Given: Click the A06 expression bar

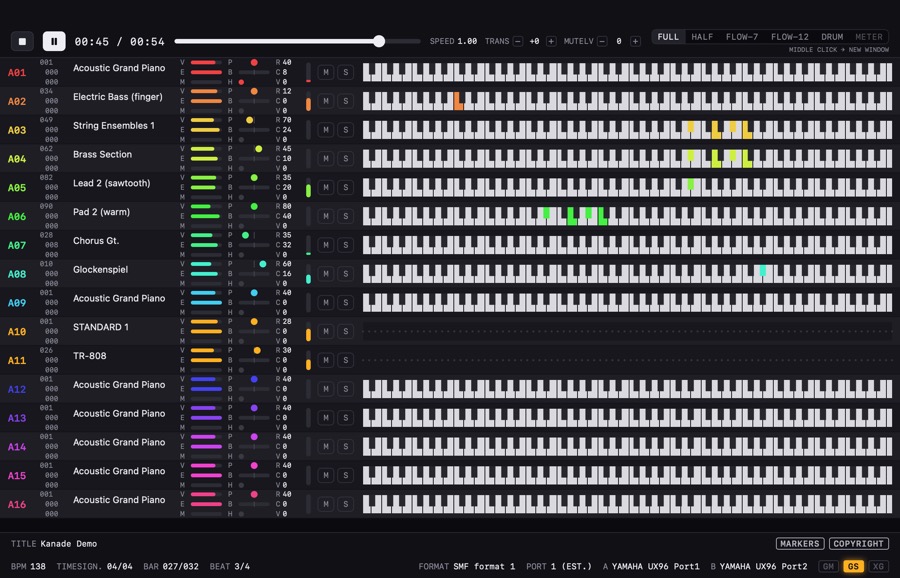Looking at the screenshot, I should click(204, 216).
